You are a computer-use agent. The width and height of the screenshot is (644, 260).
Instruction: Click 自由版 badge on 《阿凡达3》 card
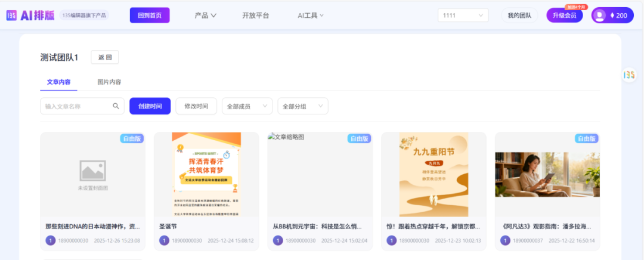coord(587,138)
